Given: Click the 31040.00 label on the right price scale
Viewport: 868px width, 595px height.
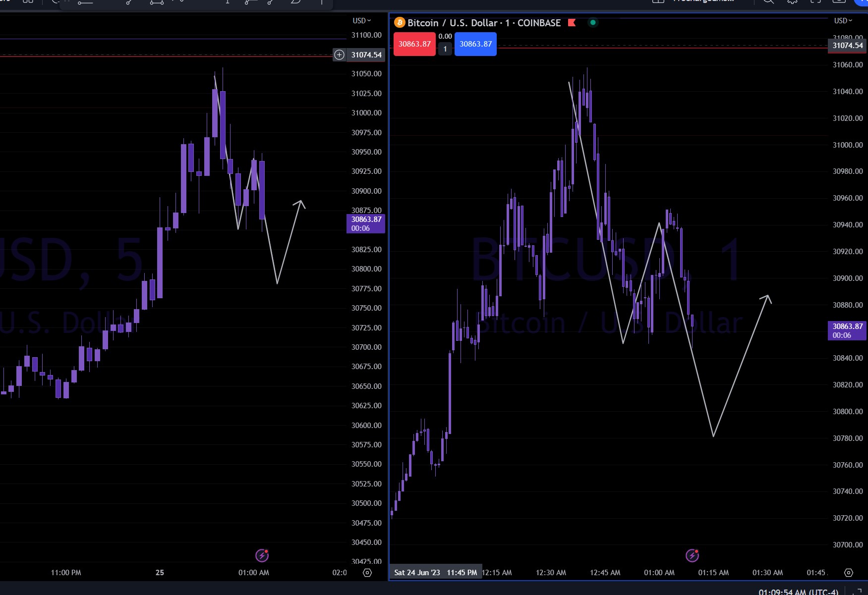Looking at the screenshot, I should 848,92.
